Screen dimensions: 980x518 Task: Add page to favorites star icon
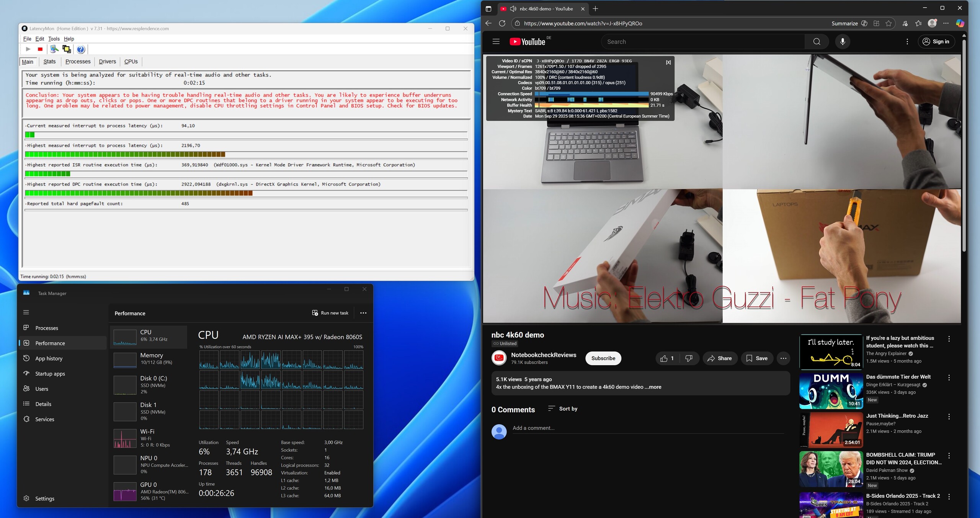point(889,23)
